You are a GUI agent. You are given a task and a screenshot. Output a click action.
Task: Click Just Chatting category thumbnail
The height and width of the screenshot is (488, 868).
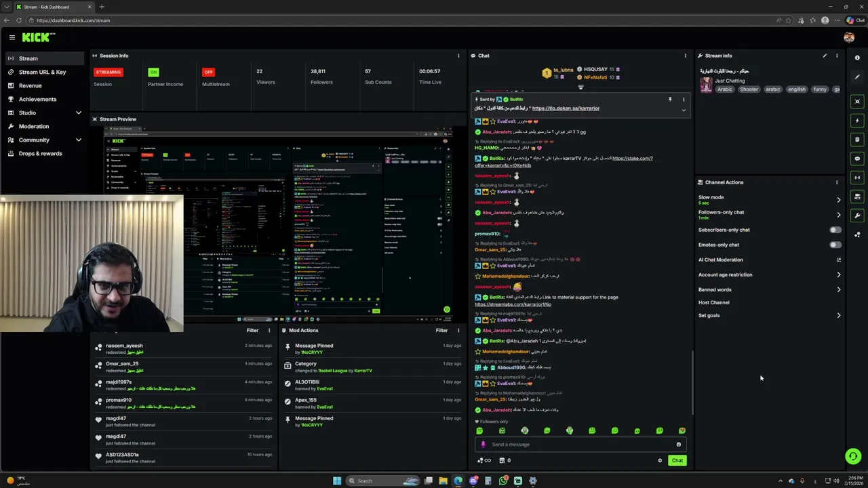[706, 85]
